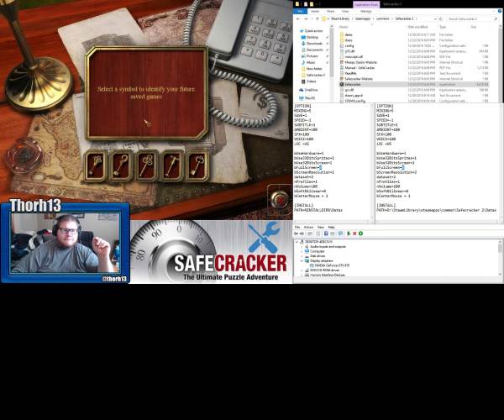Switch to the Explorer View ribbon tab
The image size is (504, 420).
[x=345, y=11]
